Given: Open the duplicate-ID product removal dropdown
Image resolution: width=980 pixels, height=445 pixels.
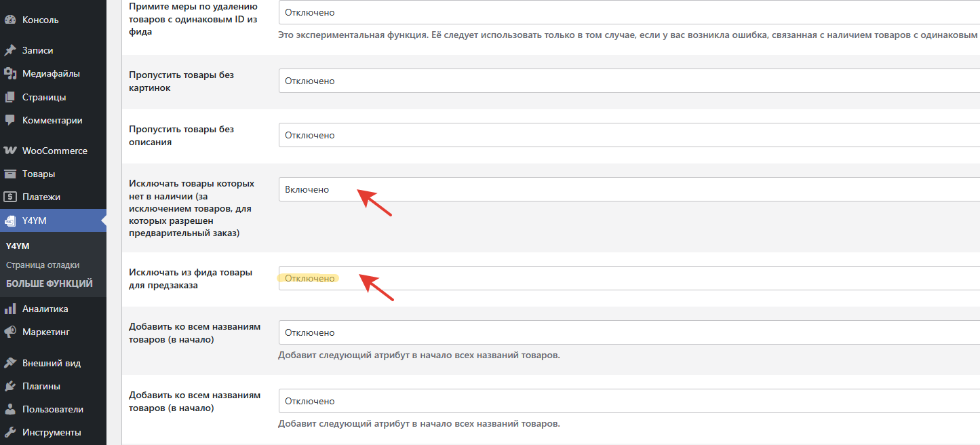Looking at the screenshot, I should pos(629,12).
